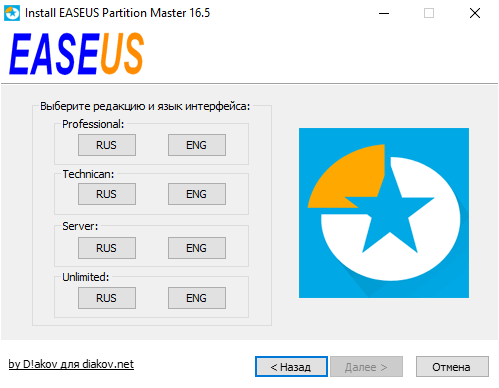
Task: Open the by D!akov для diakov.net link
Action: point(71,364)
